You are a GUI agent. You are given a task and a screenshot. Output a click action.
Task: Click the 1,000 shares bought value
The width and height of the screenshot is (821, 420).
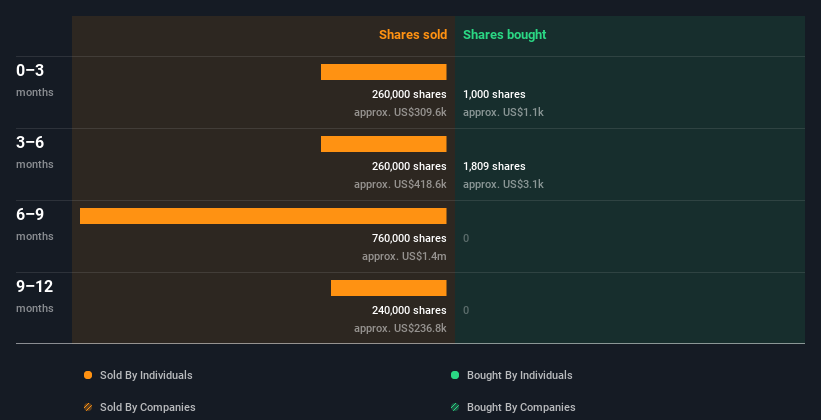tap(494, 94)
